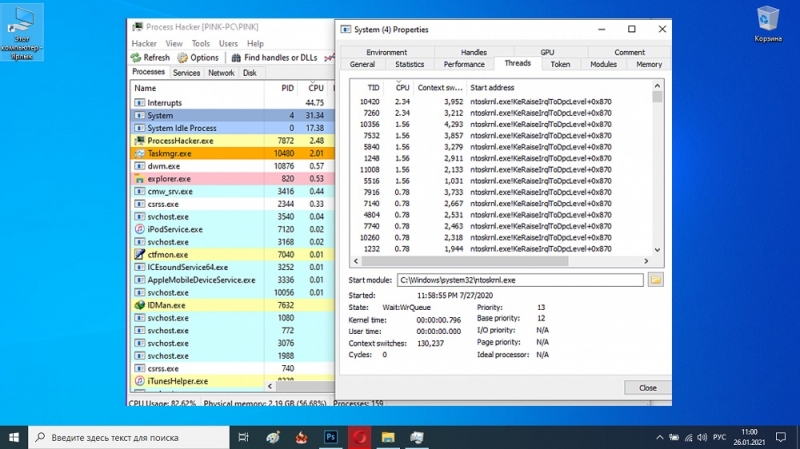Browse start module with the folder icon button
This screenshot has width=800, height=449.
pyautogui.click(x=656, y=280)
